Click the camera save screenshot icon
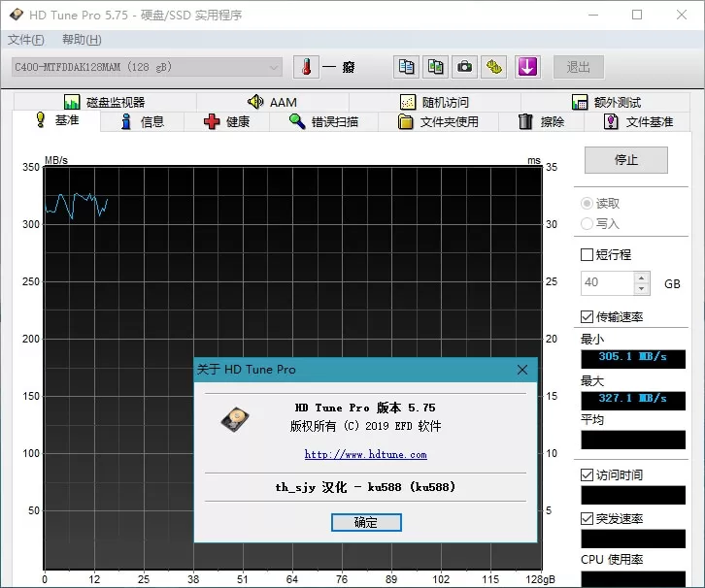 tap(464, 67)
